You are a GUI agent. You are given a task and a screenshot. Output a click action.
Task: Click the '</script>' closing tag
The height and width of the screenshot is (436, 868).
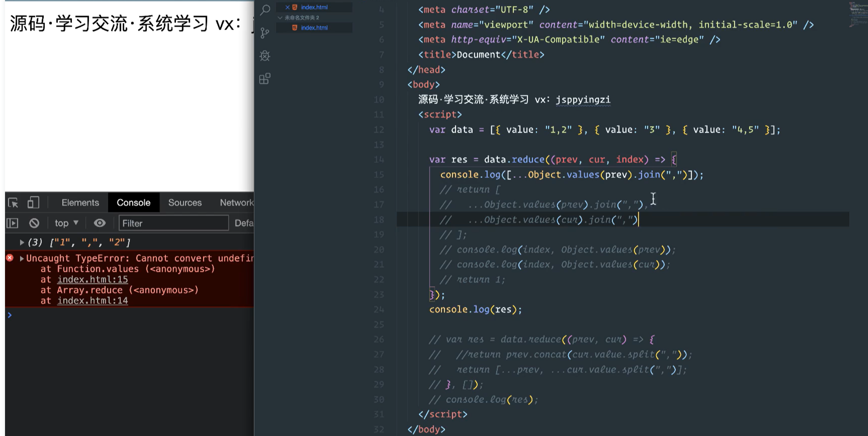pyautogui.click(x=443, y=414)
